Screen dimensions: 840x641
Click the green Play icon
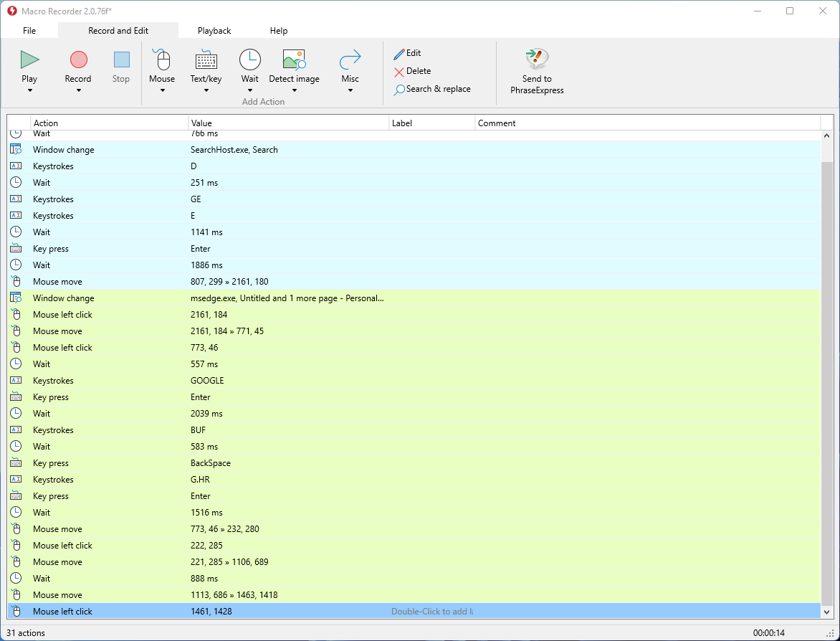29,59
